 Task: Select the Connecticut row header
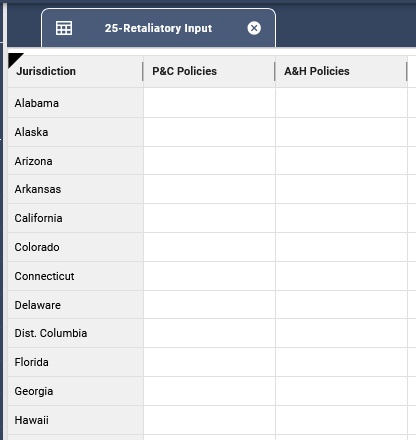coord(76,276)
